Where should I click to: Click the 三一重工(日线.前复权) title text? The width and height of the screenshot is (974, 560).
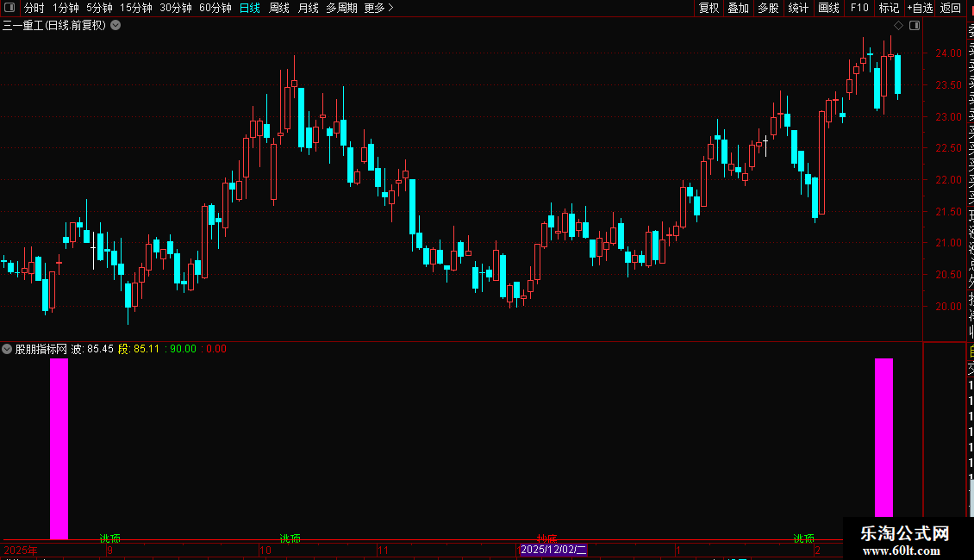pos(54,26)
